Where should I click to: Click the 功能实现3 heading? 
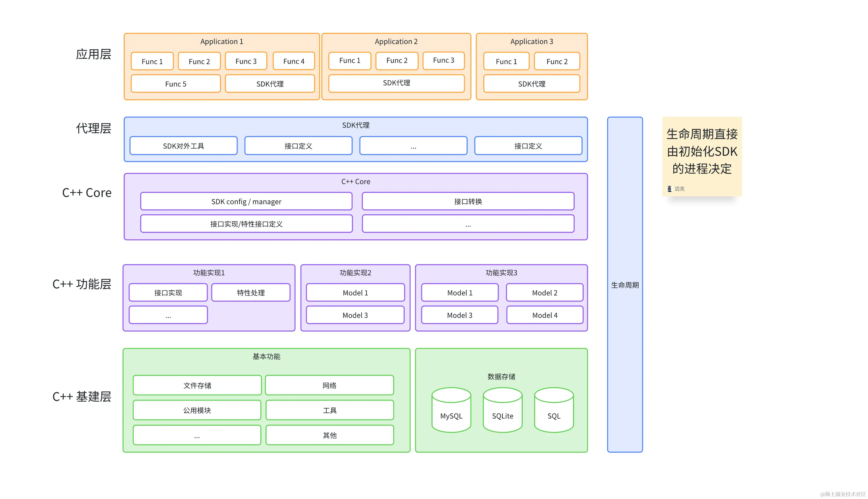click(501, 273)
